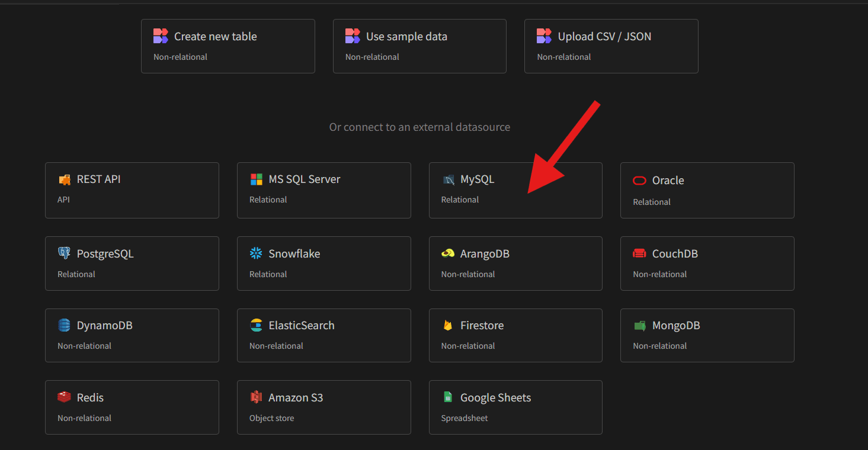Click the red Oracle logo icon

[x=639, y=181]
